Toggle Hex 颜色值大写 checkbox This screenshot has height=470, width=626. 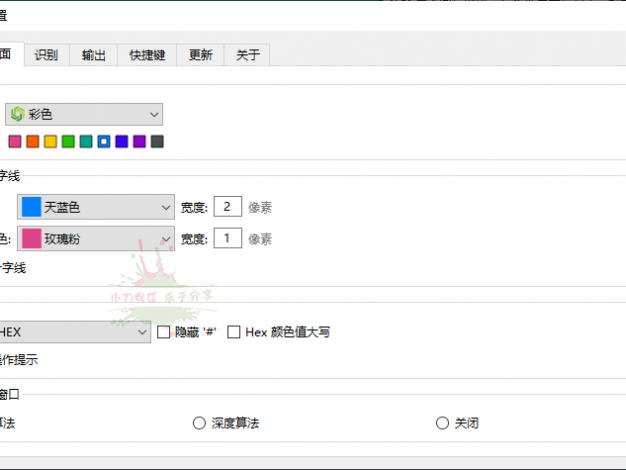click(x=234, y=332)
